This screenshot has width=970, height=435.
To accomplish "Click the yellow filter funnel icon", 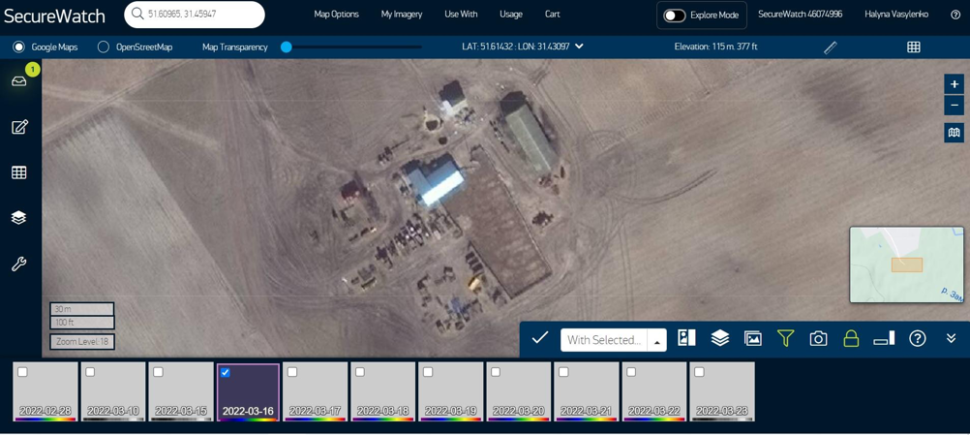I will 785,339.
